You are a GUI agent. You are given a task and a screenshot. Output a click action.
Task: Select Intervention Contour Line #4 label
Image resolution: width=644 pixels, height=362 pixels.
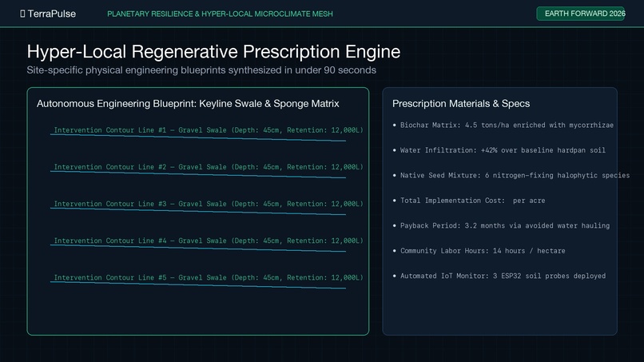(x=209, y=241)
